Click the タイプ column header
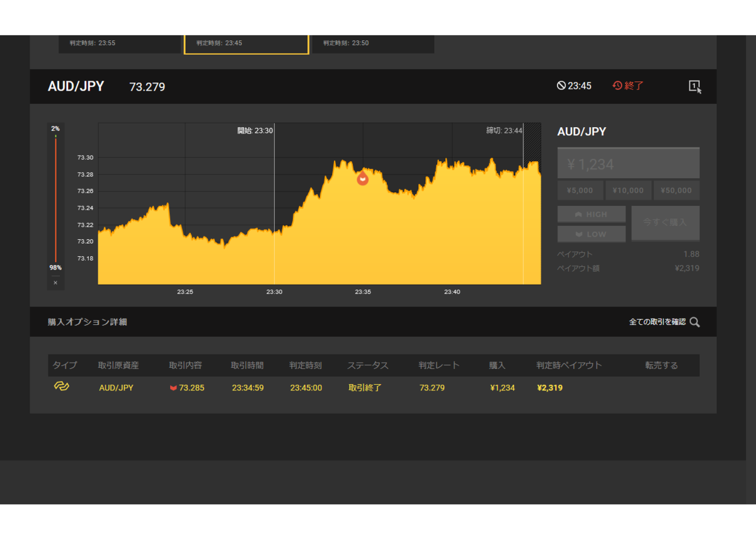Screen dimensions: 756x539 click(x=64, y=365)
